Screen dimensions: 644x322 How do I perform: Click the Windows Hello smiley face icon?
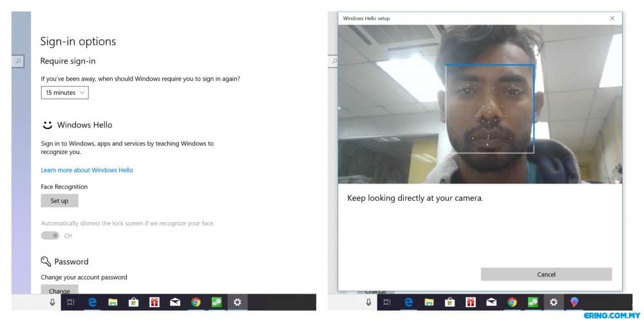[x=48, y=125]
